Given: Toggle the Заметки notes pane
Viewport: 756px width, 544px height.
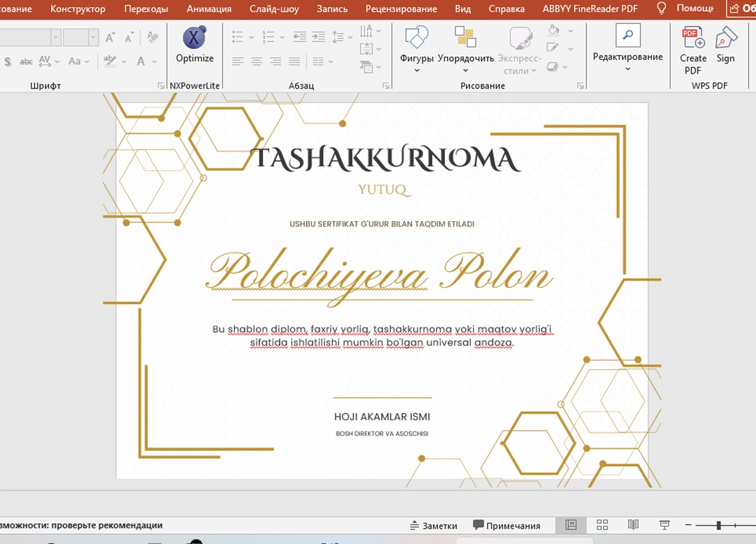Looking at the screenshot, I should pos(433,526).
